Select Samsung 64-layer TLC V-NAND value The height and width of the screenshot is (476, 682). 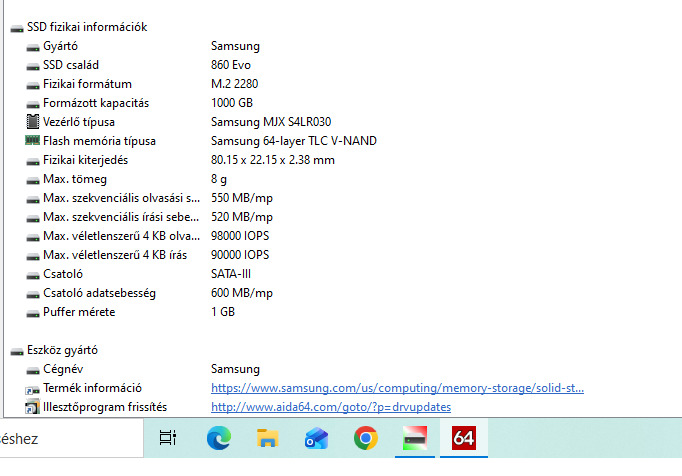click(x=294, y=141)
